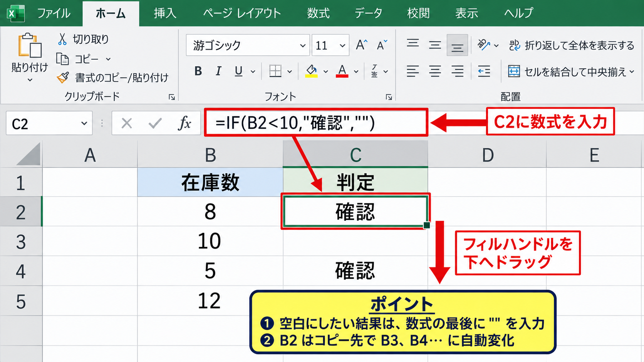Click the 切り取り scissors button

click(83, 39)
